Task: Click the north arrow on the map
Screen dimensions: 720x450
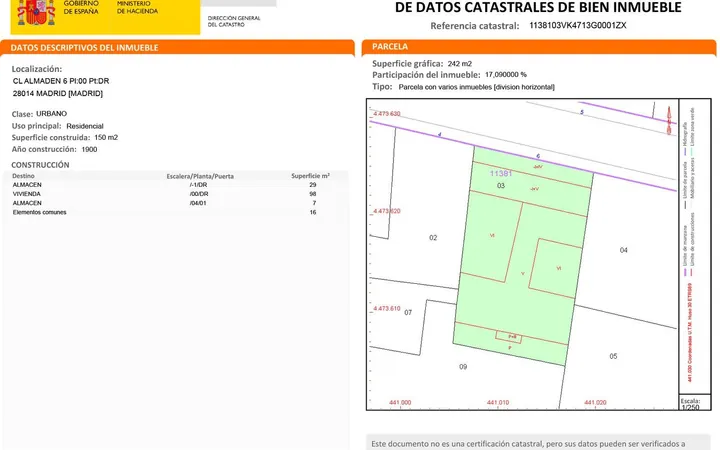Action: (669, 121)
